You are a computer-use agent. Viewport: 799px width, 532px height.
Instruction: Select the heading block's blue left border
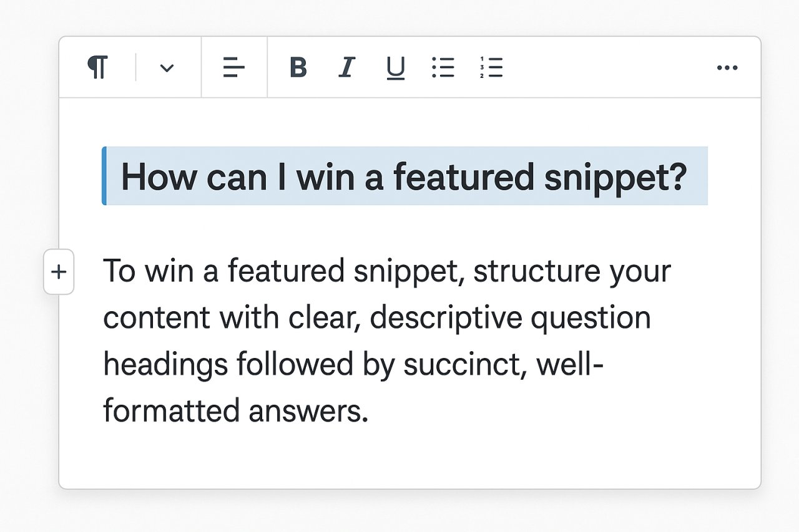tap(104, 177)
